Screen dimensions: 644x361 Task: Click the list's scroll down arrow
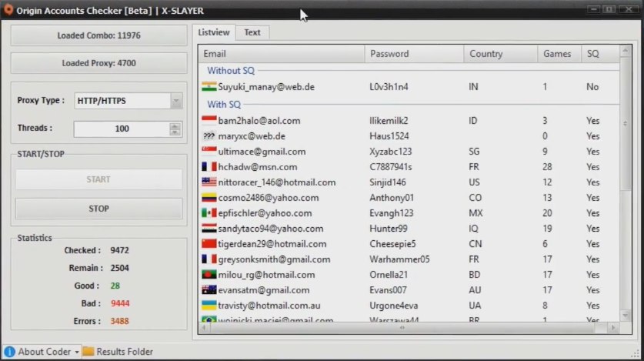click(x=625, y=316)
